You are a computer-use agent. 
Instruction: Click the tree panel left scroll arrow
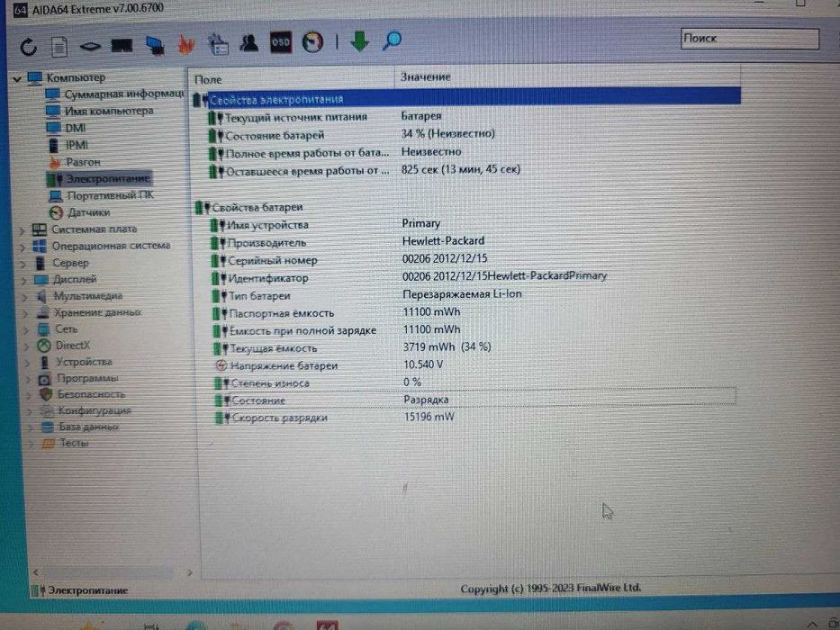pyautogui.click(x=36, y=572)
